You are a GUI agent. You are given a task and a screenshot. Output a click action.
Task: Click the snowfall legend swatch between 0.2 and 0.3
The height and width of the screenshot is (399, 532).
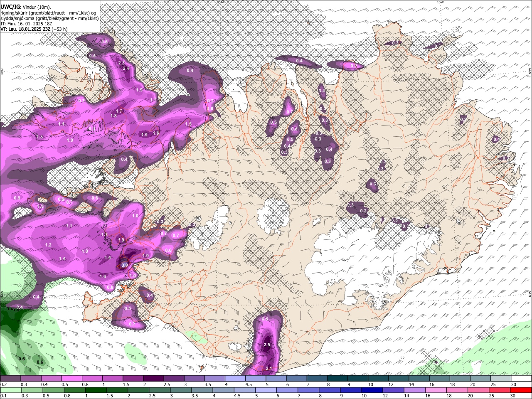(x=10, y=379)
